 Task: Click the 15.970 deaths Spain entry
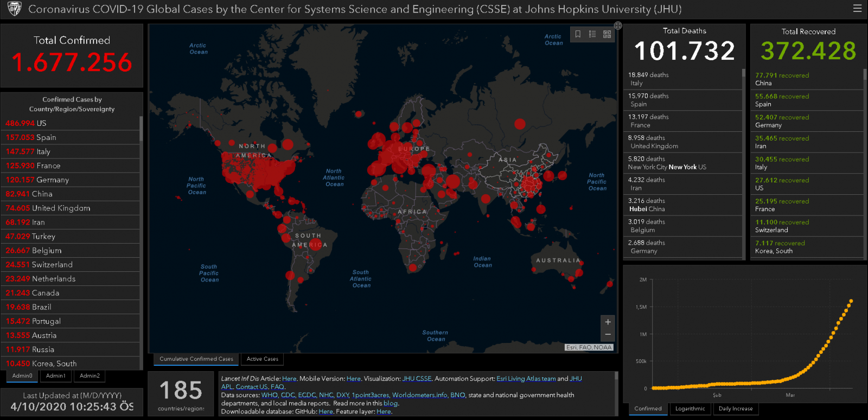point(682,100)
